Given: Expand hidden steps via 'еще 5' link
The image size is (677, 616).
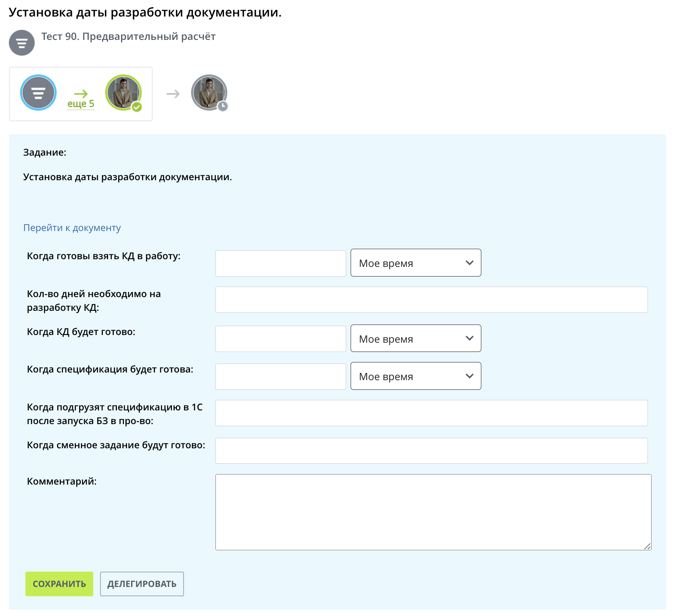Looking at the screenshot, I should point(81,104).
